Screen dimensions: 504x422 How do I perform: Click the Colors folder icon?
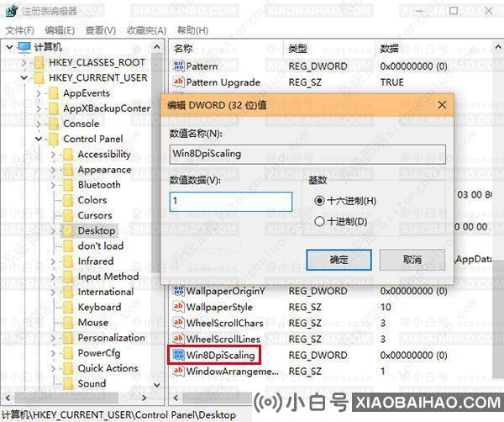click(x=68, y=200)
